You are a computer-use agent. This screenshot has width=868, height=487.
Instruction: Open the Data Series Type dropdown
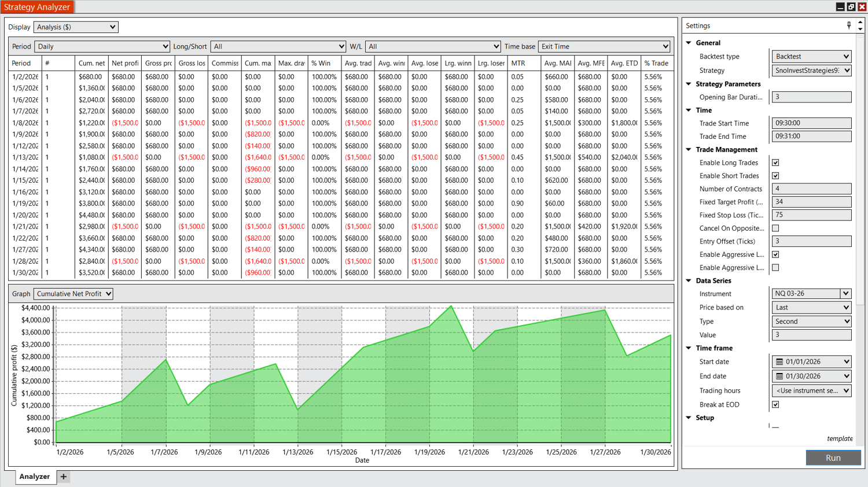pyautogui.click(x=811, y=322)
